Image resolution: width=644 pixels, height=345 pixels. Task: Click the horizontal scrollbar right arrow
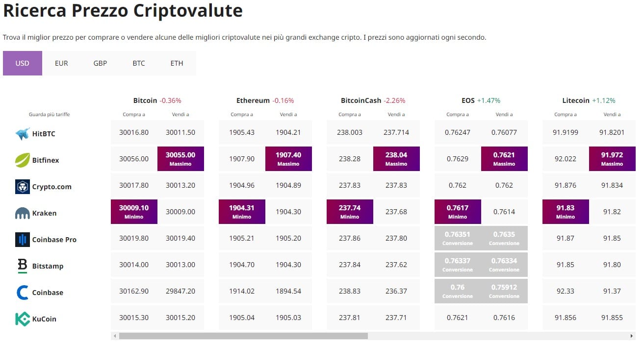pyautogui.click(x=632, y=336)
